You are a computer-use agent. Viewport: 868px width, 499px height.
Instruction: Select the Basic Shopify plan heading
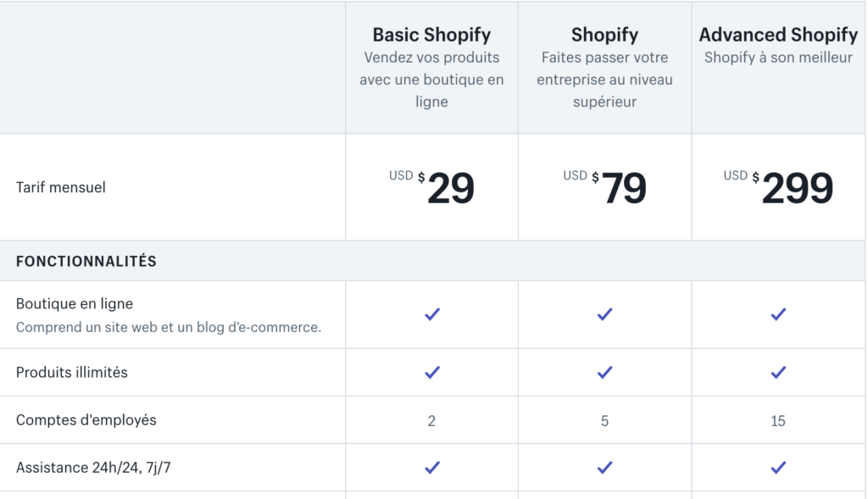pyautogui.click(x=431, y=35)
